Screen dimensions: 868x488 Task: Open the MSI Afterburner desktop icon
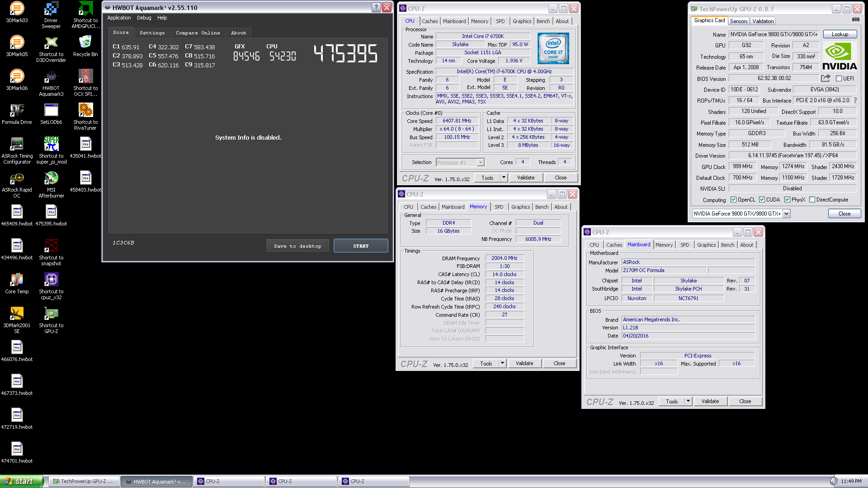(x=51, y=184)
